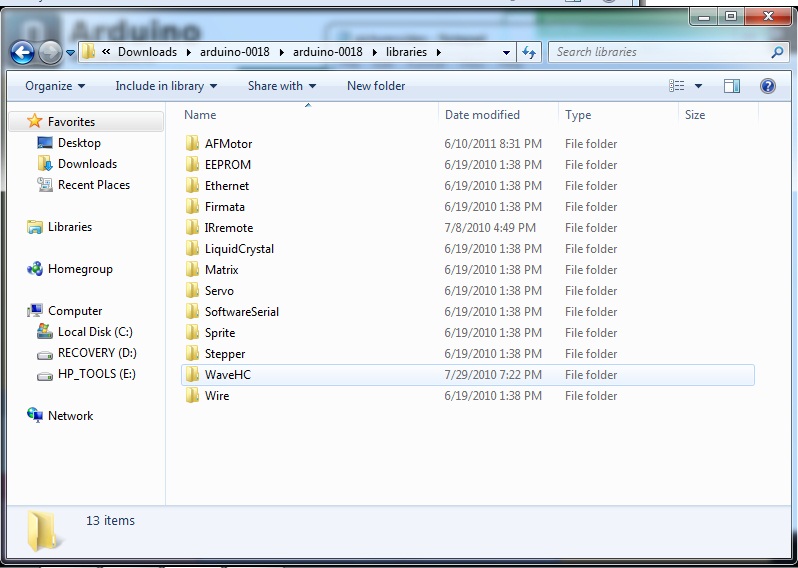Sort by Name column header
The width and height of the screenshot is (798, 568).
tap(200, 115)
